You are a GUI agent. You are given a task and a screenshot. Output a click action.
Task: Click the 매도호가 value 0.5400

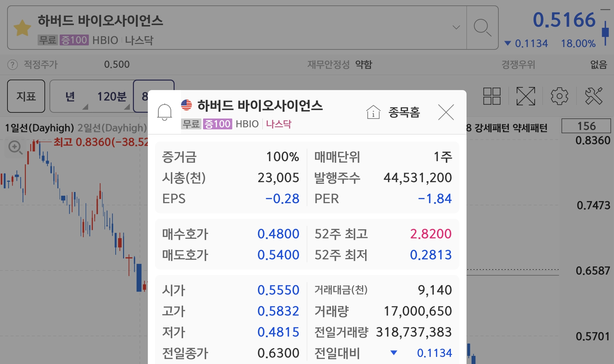278,255
